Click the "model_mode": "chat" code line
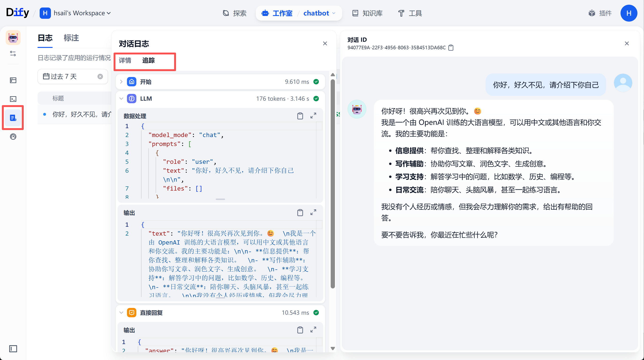 click(186, 135)
